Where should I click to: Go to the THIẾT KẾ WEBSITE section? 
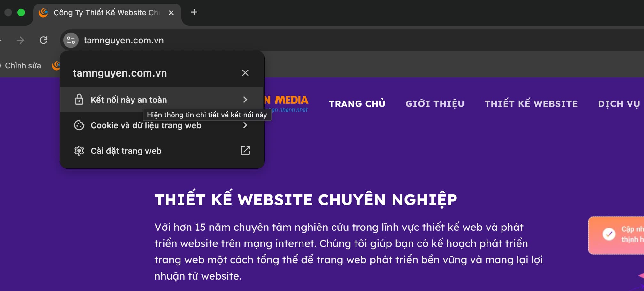point(531,103)
